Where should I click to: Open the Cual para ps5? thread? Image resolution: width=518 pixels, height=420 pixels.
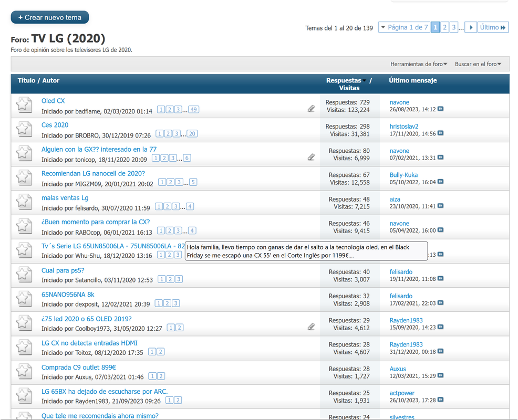tap(63, 270)
